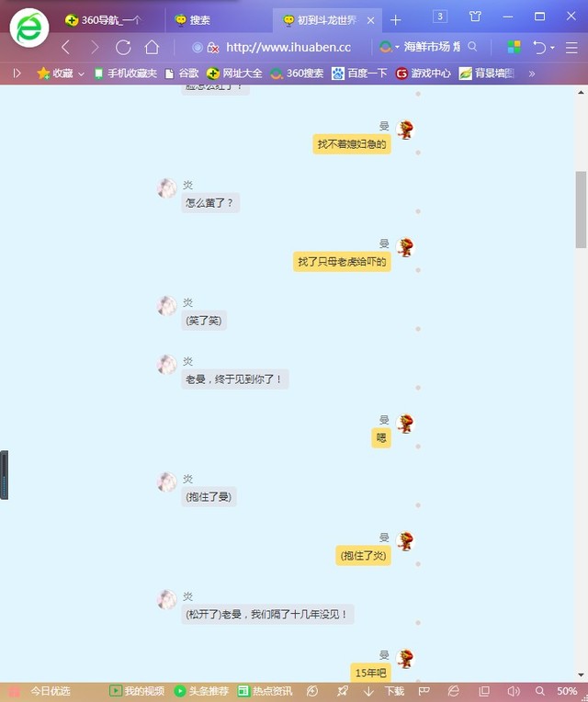Click the page vertical scrollbar thumb

coord(581,209)
